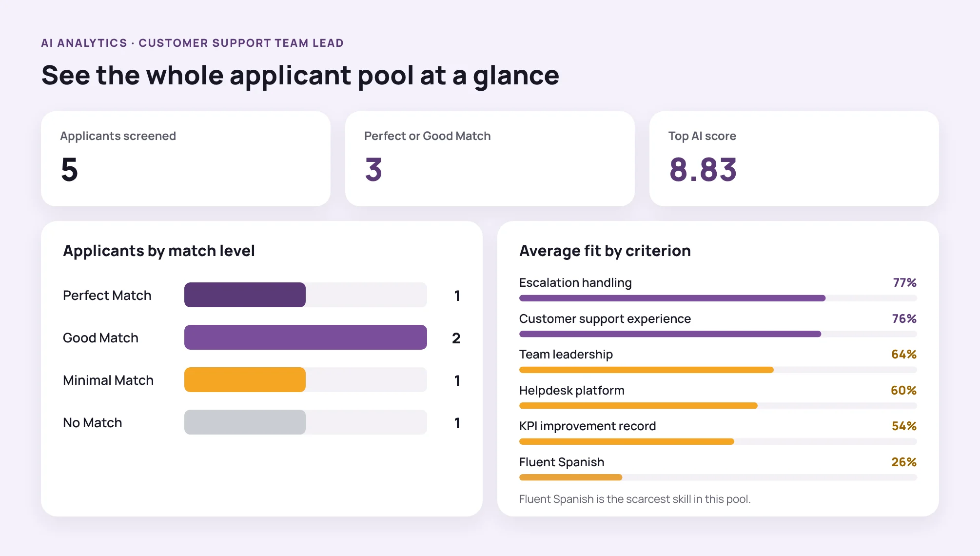Click the Customer support experience progress bar
The width and height of the screenshot is (980, 556).
pos(718,334)
